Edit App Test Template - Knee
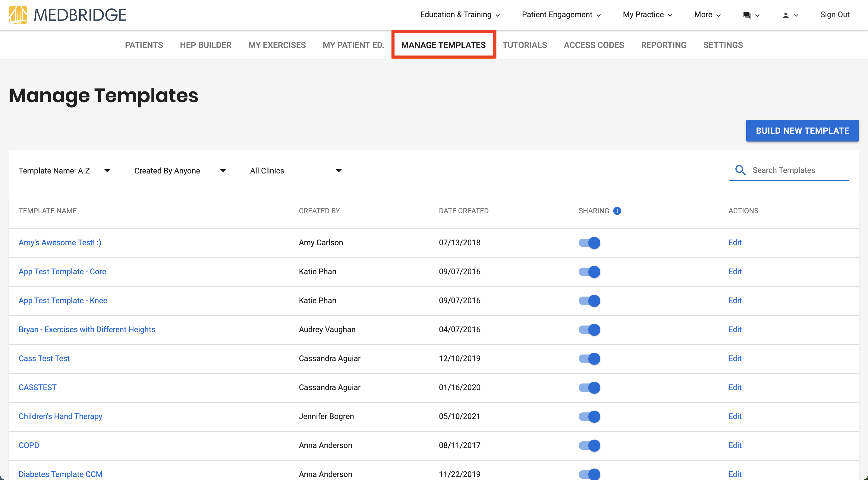Image resolution: width=868 pixels, height=480 pixels. click(x=735, y=300)
